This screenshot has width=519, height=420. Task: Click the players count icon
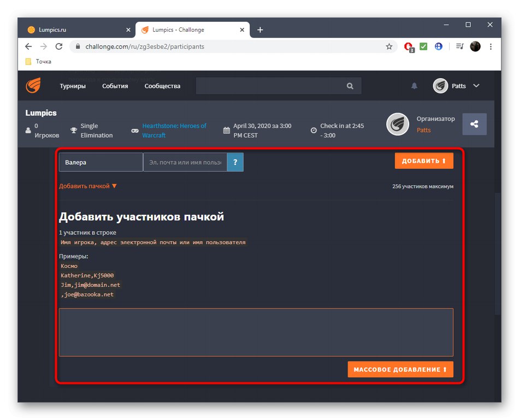[x=27, y=130]
